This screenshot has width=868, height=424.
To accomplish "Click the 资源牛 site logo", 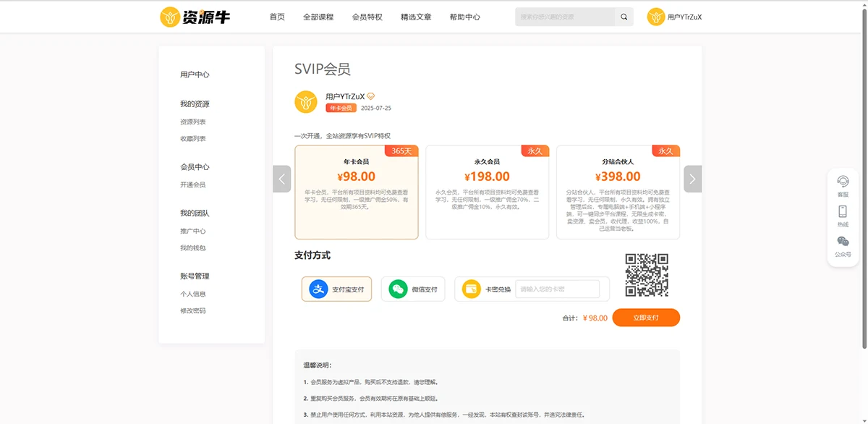I will tap(195, 17).
